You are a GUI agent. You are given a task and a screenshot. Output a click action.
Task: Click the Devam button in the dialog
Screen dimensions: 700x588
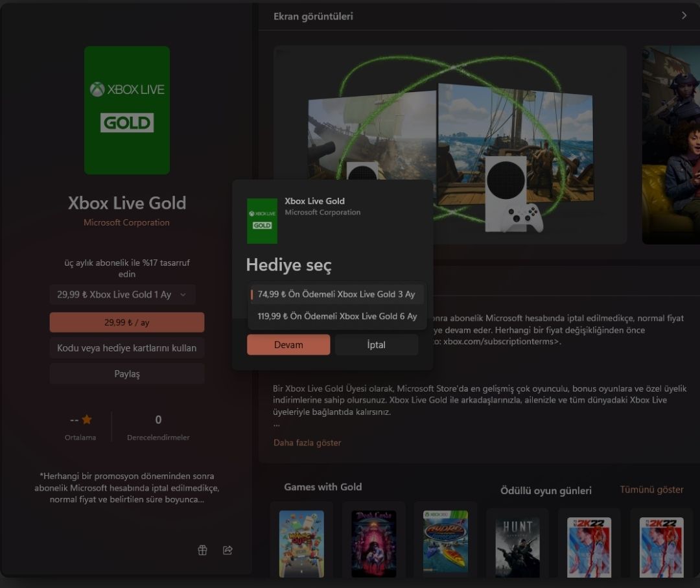[288, 345]
